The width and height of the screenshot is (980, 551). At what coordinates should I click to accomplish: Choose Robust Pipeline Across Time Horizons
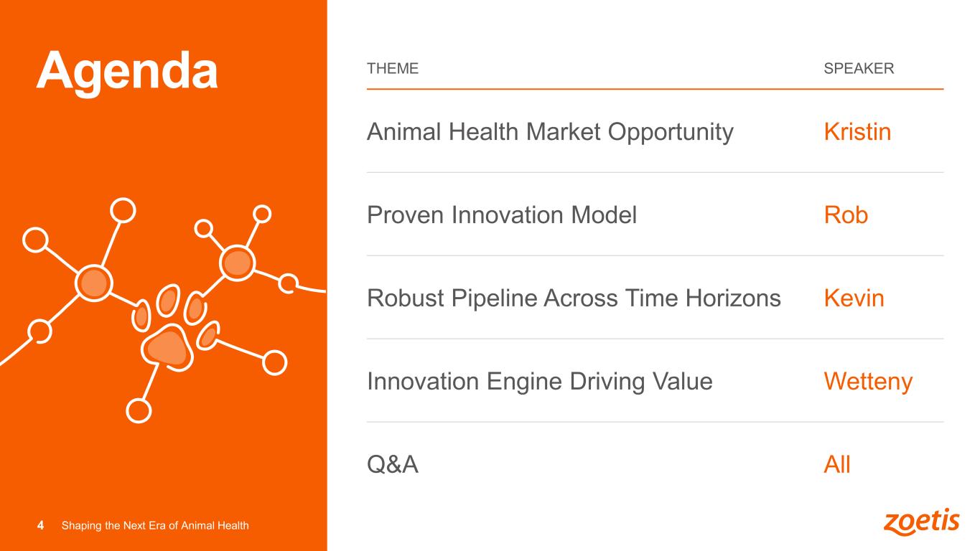[x=574, y=298]
